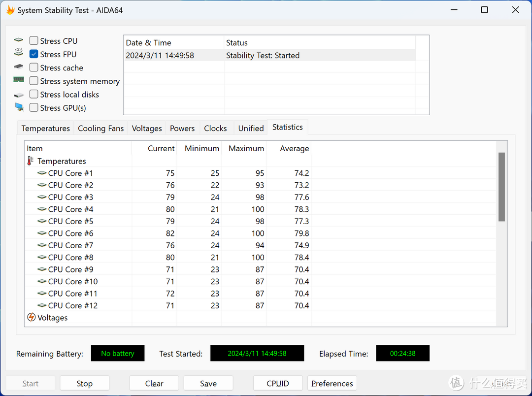532x396 pixels.
Task: Select the Voltages group row
Action: coord(261,317)
